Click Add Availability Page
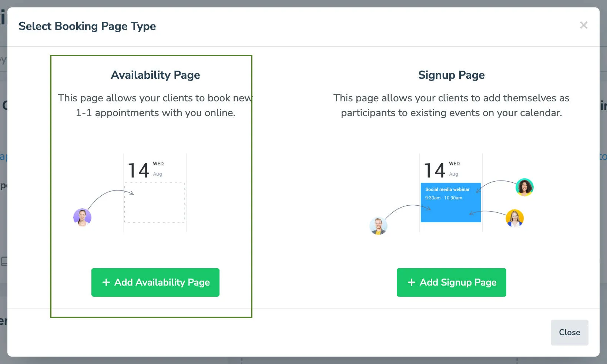607x364 pixels. [155, 282]
